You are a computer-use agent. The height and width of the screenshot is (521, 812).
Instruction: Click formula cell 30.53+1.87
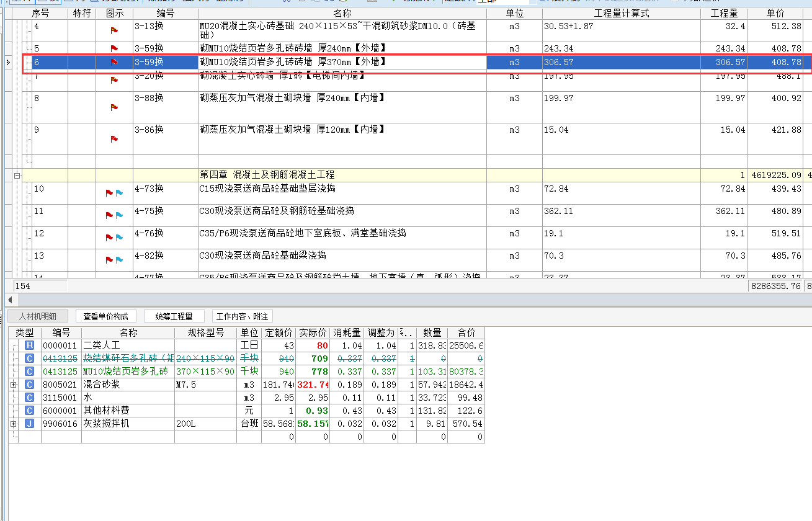click(622, 31)
